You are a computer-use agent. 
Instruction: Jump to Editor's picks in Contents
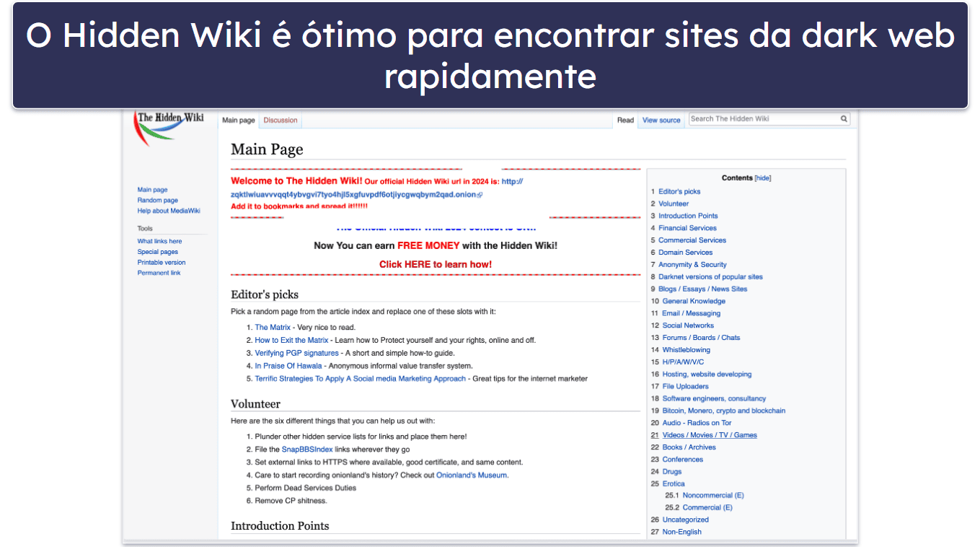679,191
